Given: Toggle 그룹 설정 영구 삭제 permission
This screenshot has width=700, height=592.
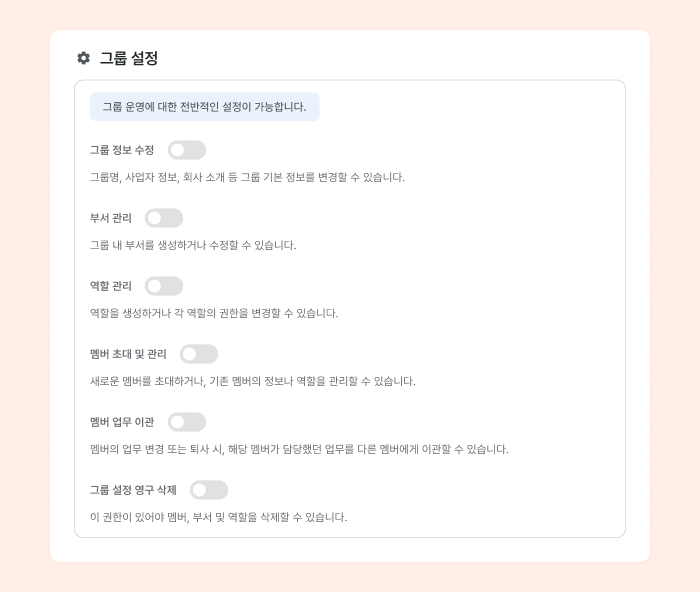Looking at the screenshot, I should point(209,490).
